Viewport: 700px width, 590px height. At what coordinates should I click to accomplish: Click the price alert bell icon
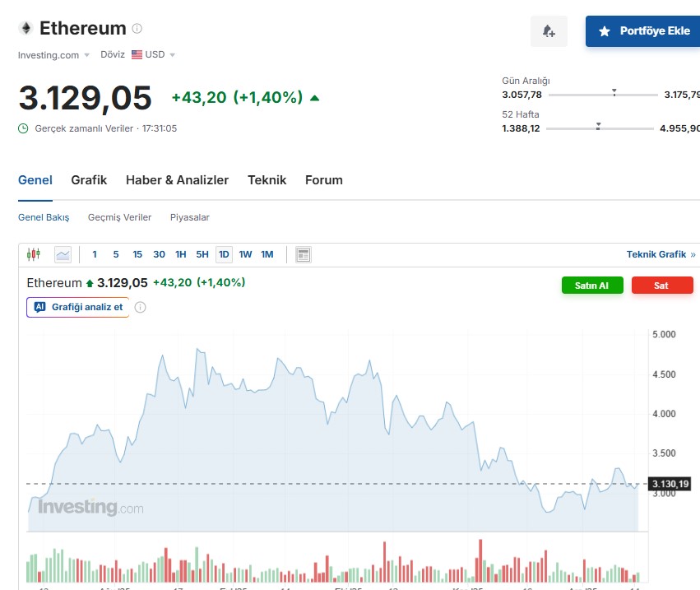[x=548, y=30]
